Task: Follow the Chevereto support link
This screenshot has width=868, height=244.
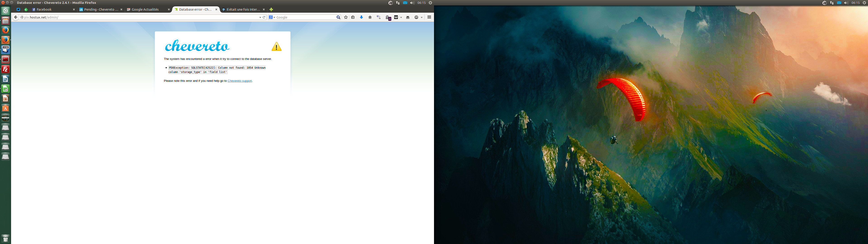Action: tap(240, 81)
